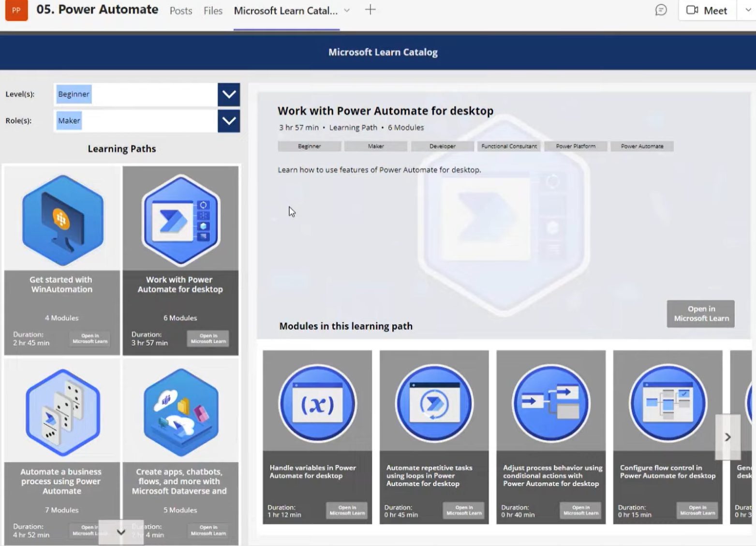Click the right arrow to see more modules

click(727, 437)
